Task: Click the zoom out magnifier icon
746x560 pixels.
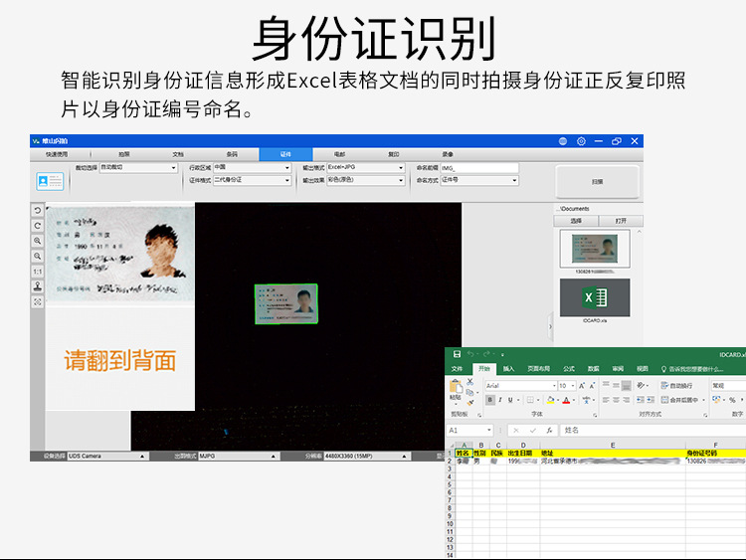Action: click(x=38, y=256)
